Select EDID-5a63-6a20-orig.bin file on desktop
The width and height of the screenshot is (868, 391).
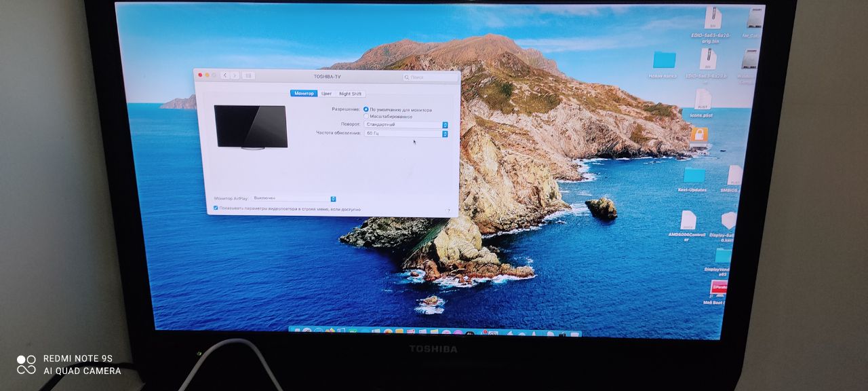[x=713, y=19]
